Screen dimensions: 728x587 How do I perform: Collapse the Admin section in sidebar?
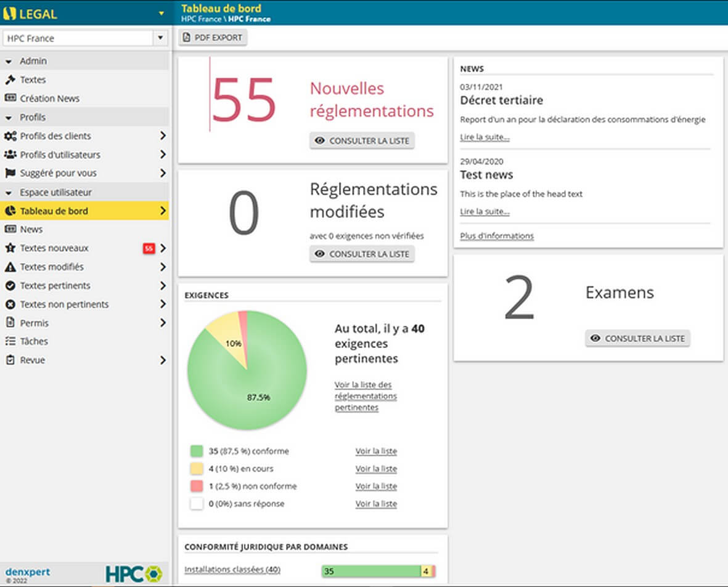pos(9,61)
